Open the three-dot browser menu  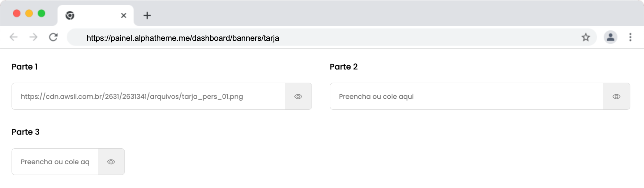pos(630,37)
